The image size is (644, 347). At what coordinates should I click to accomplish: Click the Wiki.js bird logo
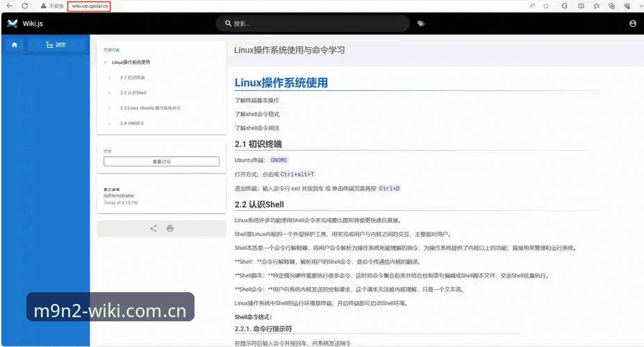[x=13, y=24]
